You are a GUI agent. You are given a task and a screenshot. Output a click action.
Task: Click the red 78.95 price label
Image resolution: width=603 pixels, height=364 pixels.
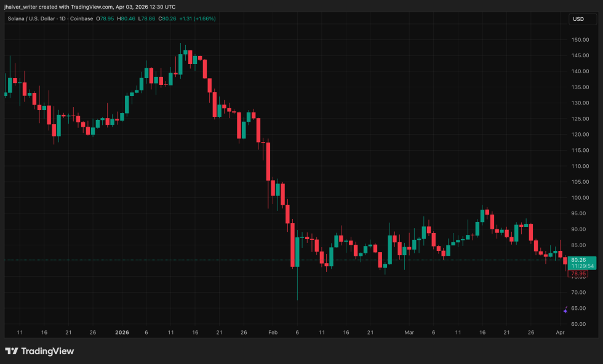coord(578,273)
